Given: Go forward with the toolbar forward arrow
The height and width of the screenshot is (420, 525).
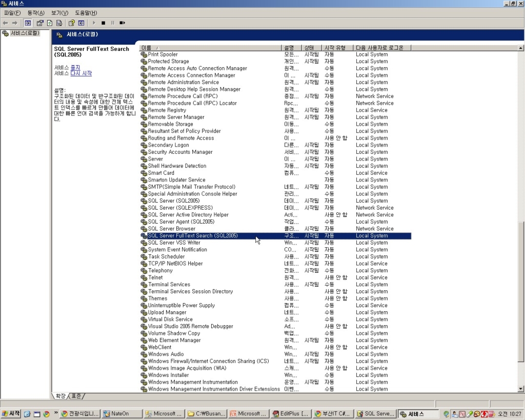Looking at the screenshot, I should pos(14,23).
